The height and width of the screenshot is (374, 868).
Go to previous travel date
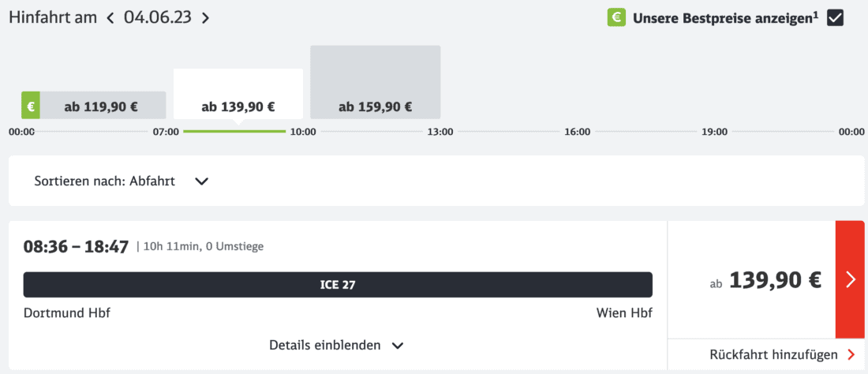pos(110,17)
